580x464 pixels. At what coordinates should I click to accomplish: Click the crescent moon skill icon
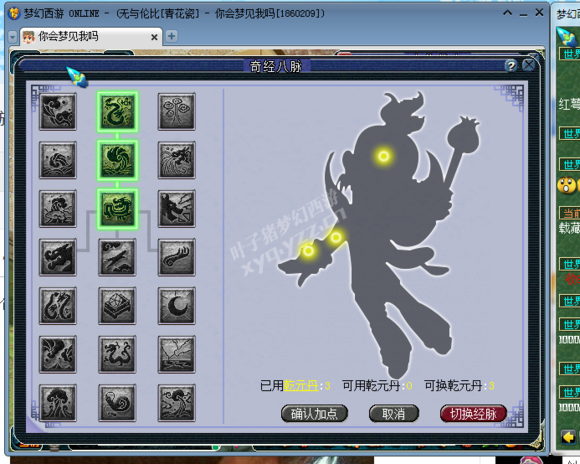pyautogui.click(x=176, y=306)
